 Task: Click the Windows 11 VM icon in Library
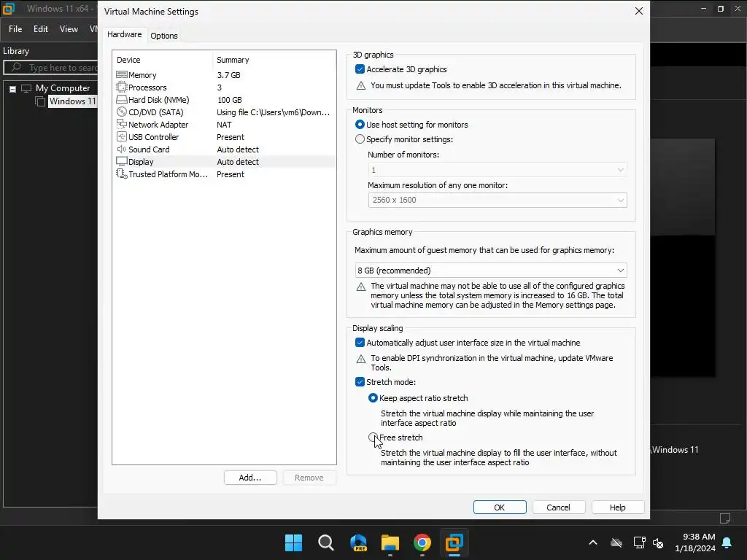41,101
